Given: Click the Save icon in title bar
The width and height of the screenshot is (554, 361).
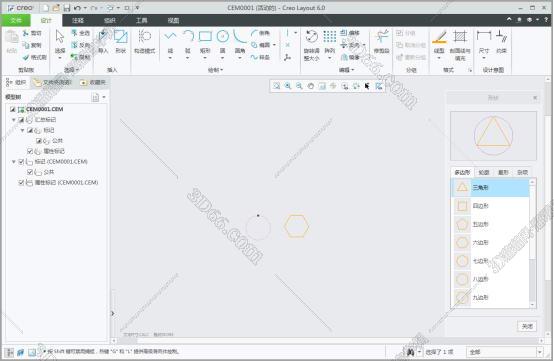Looking at the screenshot, I should [x=67, y=8].
